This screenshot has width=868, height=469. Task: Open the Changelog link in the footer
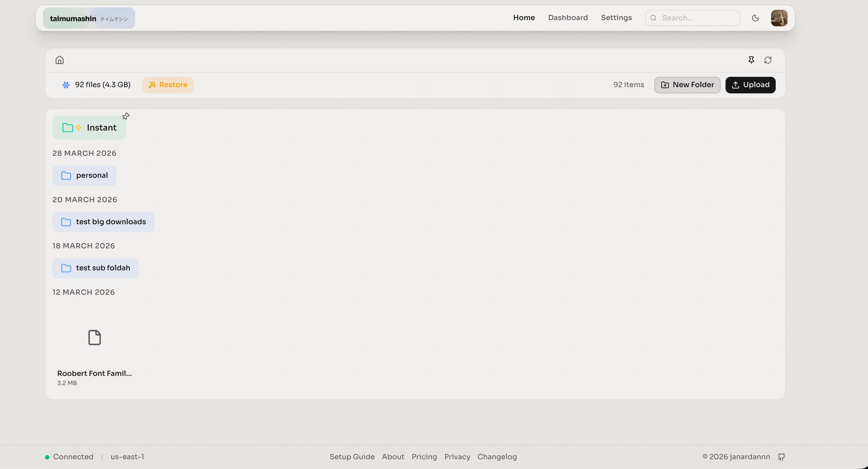tap(497, 457)
